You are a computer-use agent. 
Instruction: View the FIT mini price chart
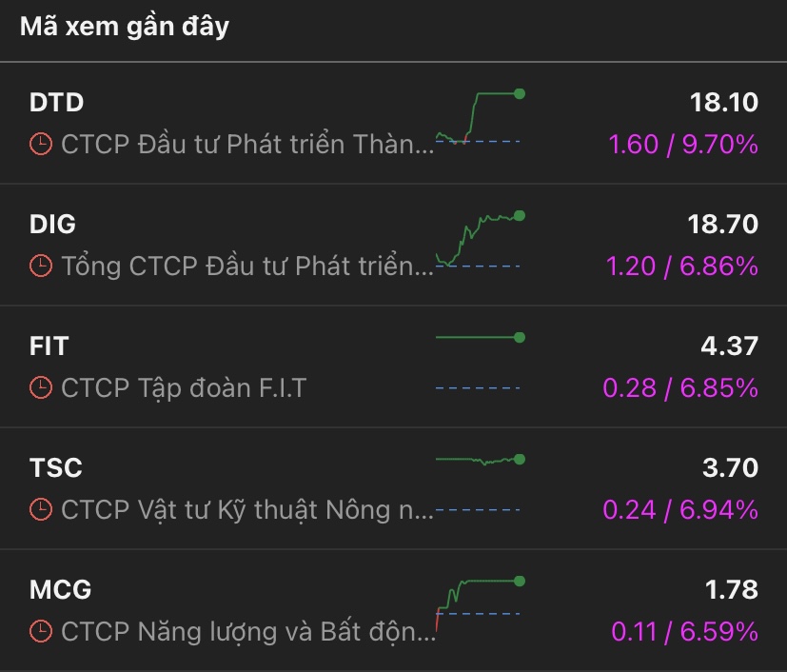click(479, 362)
